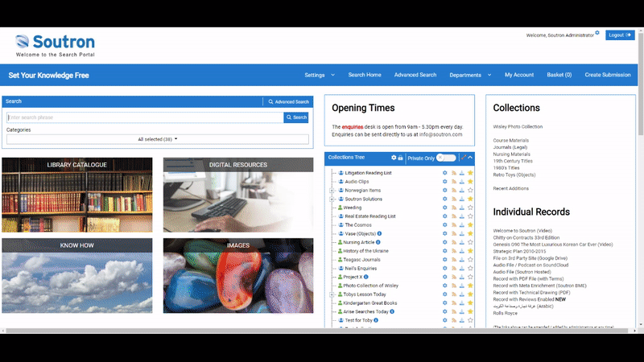The image size is (644, 362).
Task: Expand the Tobys Lesson Today node
Action: [x=332, y=294]
